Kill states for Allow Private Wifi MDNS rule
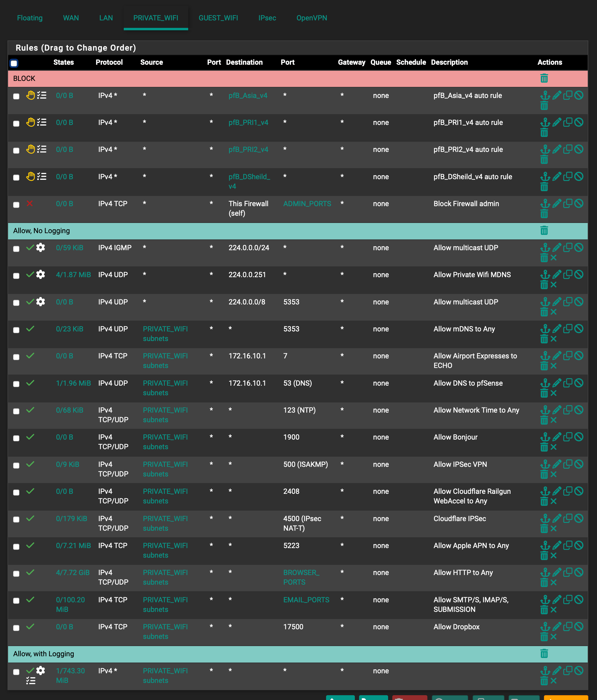This screenshot has width=597, height=700. click(x=554, y=285)
